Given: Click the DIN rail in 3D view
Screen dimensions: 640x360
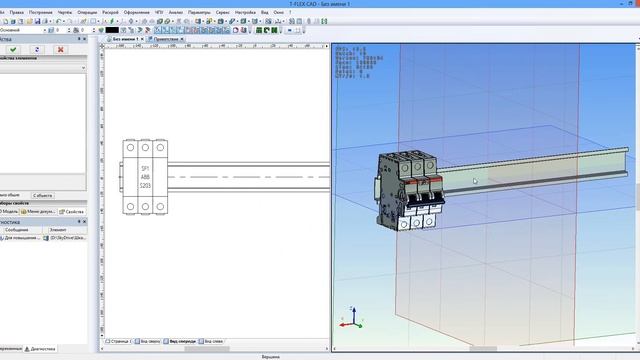Looking at the screenshot, I should pyautogui.click(x=535, y=171).
